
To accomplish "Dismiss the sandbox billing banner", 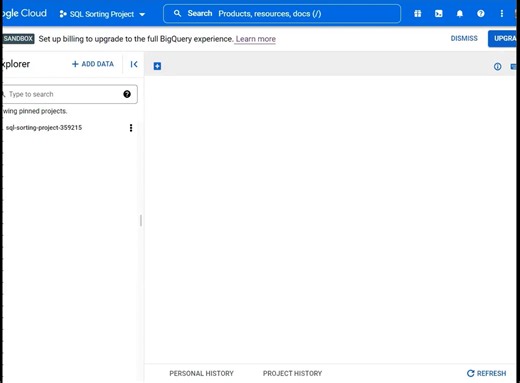I will [x=464, y=38].
